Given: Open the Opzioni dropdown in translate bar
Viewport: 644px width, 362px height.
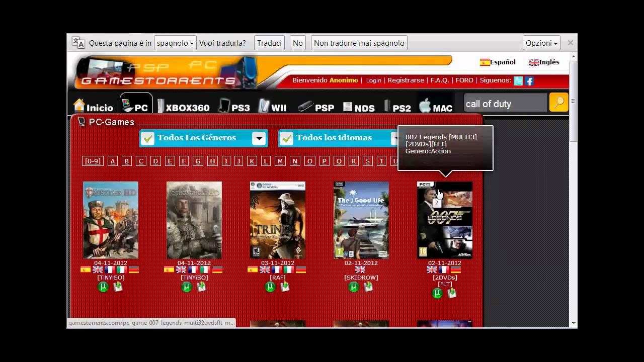Looking at the screenshot, I should [x=541, y=43].
